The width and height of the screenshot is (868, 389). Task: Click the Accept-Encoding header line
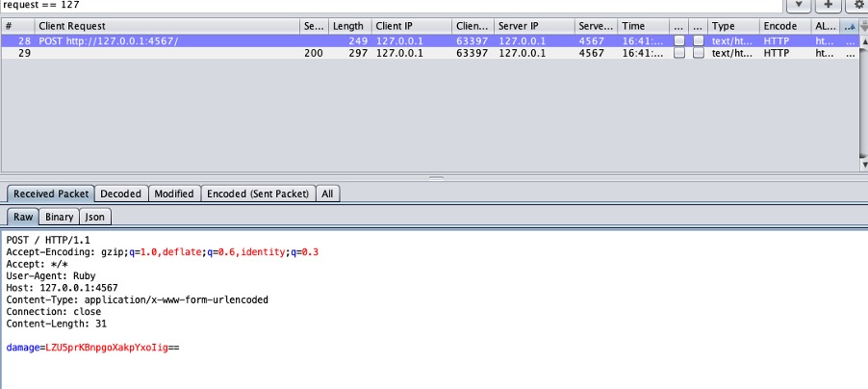(x=163, y=252)
